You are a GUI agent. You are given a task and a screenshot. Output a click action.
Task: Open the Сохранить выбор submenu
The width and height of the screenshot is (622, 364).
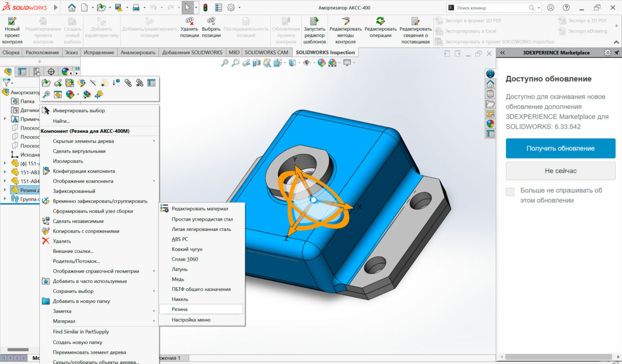[100, 291]
